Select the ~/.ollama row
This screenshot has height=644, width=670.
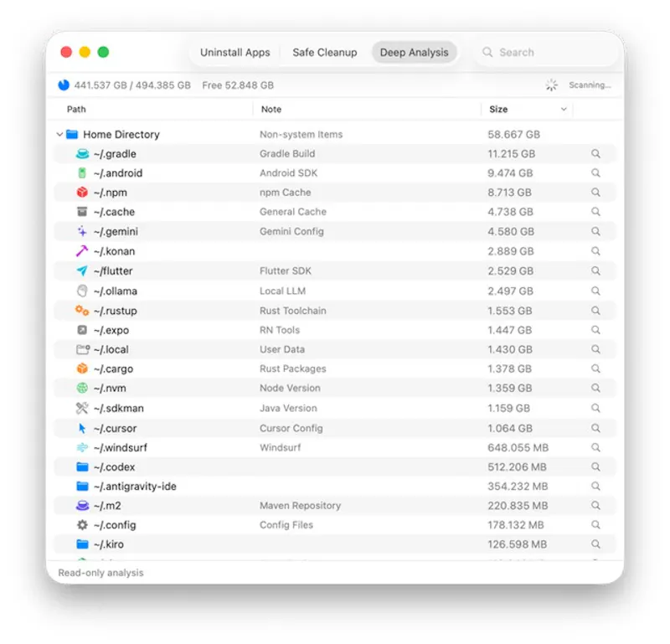tap(335, 291)
